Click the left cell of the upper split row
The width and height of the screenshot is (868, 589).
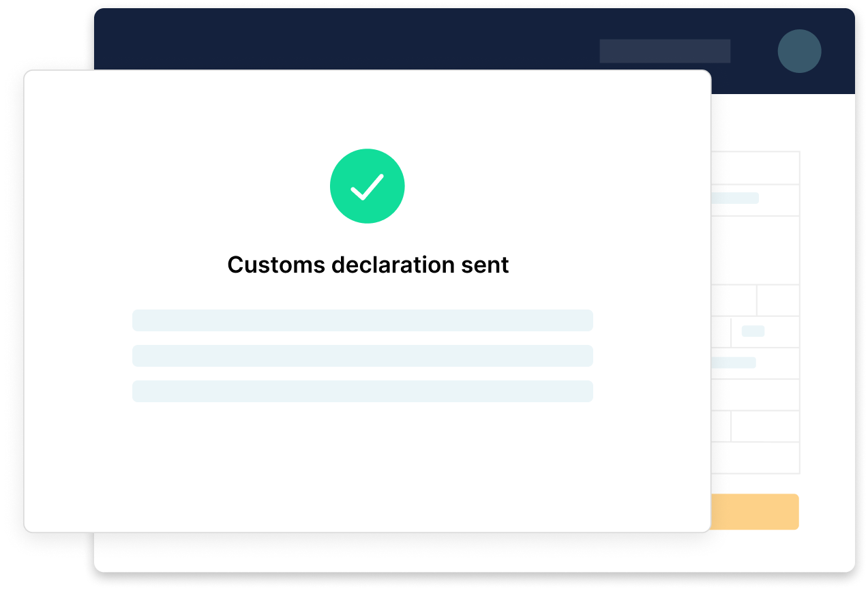pos(734,300)
